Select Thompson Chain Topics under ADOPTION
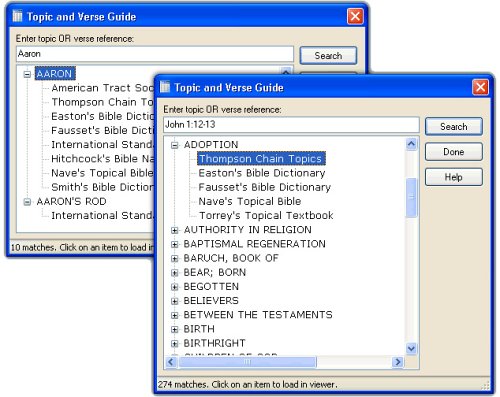Viewport: 500px width, 397px height. 261,159
